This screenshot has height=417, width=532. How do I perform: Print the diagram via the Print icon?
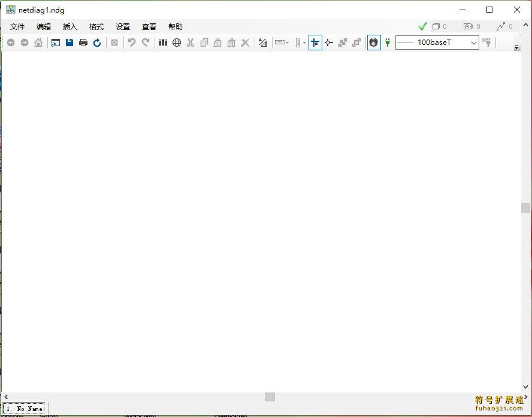click(83, 43)
